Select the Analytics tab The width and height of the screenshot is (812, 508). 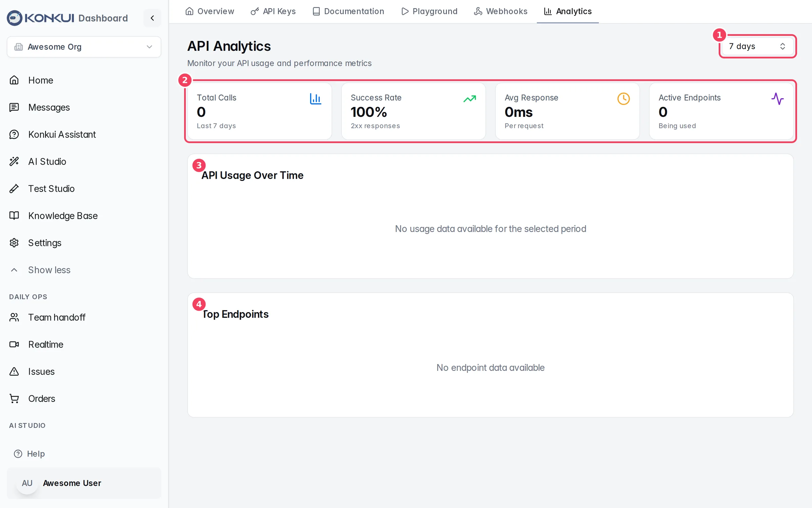[x=568, y=12]
